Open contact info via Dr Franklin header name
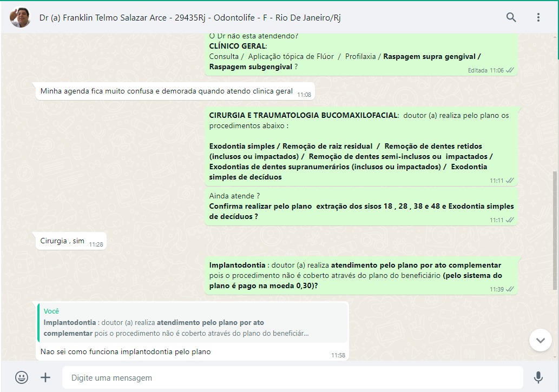 (190, 17)
